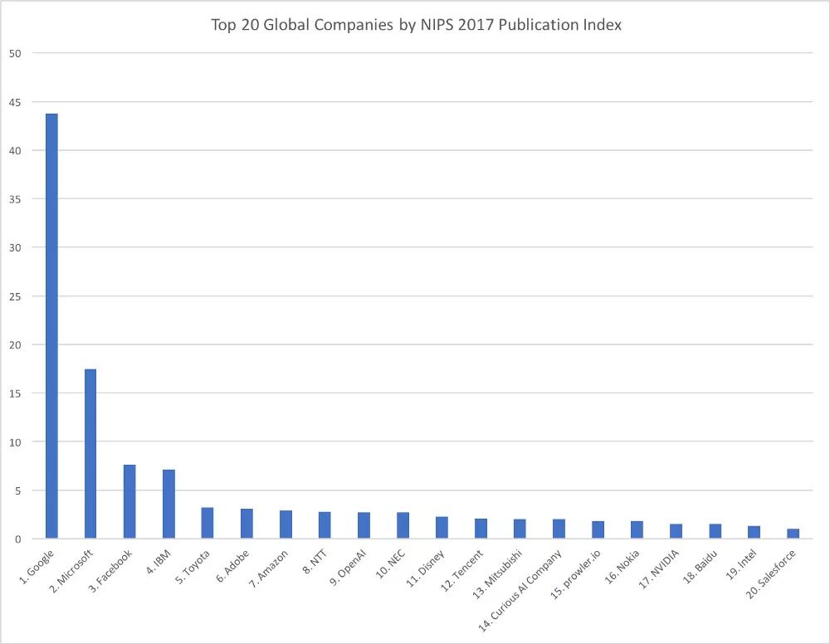830x644 pixels.
Task: Click the '2. Microsoft' axis label
Action: point(71,571)
